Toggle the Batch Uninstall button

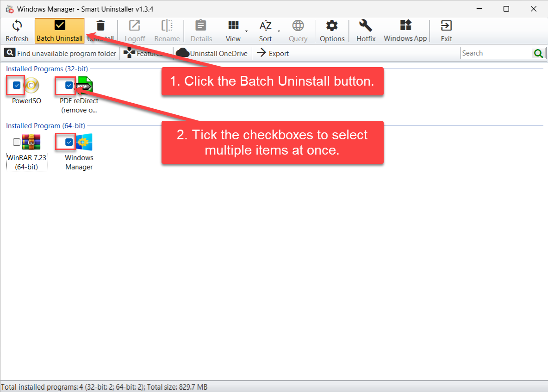tap(59, 31)
